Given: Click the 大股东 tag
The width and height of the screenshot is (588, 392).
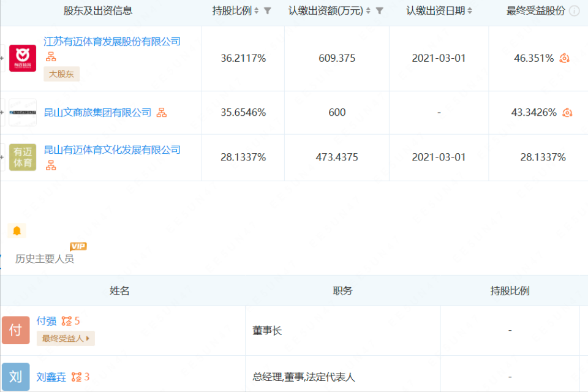Looking at the screenshot, I should [x=61, y=74].
